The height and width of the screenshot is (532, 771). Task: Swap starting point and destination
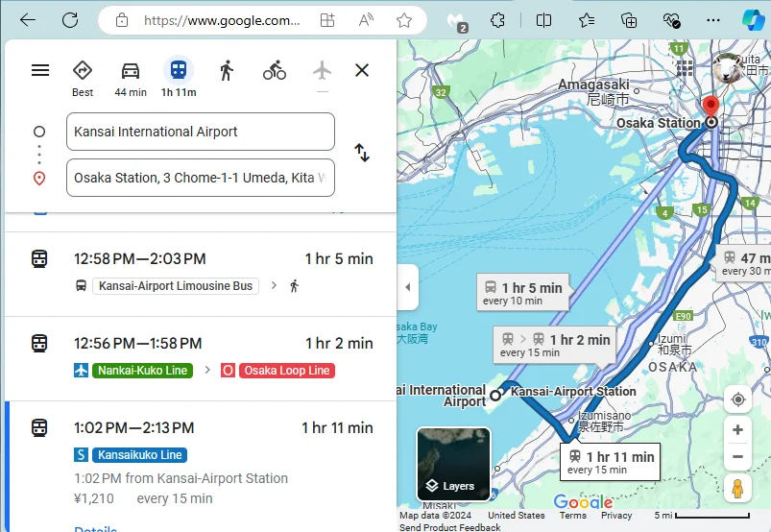click(362, 153)
